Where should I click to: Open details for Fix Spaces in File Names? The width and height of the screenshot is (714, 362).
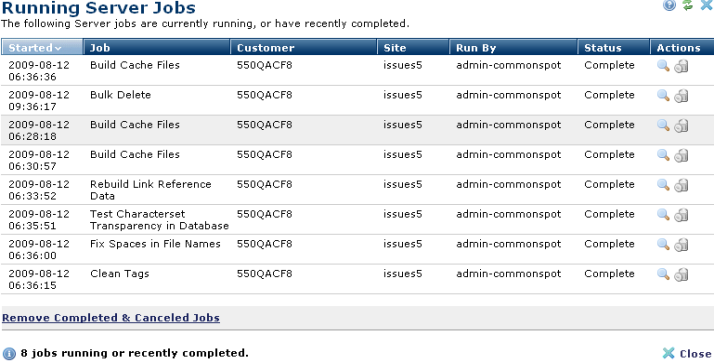pyautogui.click(x=663, y=244)
